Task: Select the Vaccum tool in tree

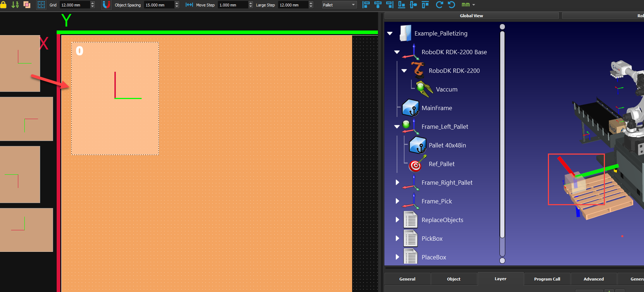Action: pyautogui.click(x=446, y=89)
